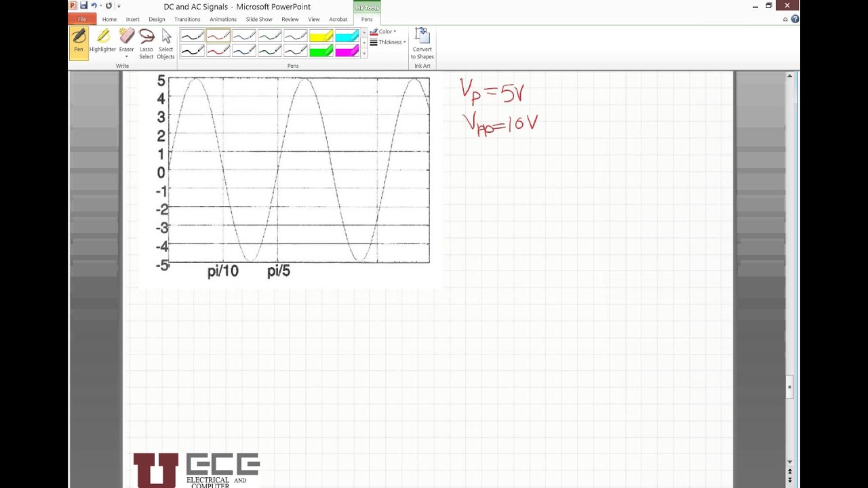Select the Pen tool

click(x=79, y=43)
